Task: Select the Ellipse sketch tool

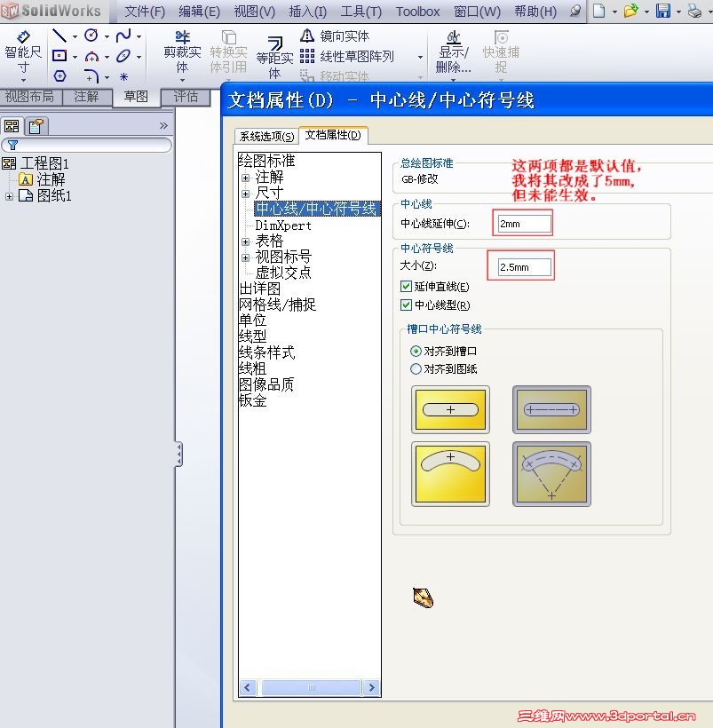Action: [x=123, y=56]
